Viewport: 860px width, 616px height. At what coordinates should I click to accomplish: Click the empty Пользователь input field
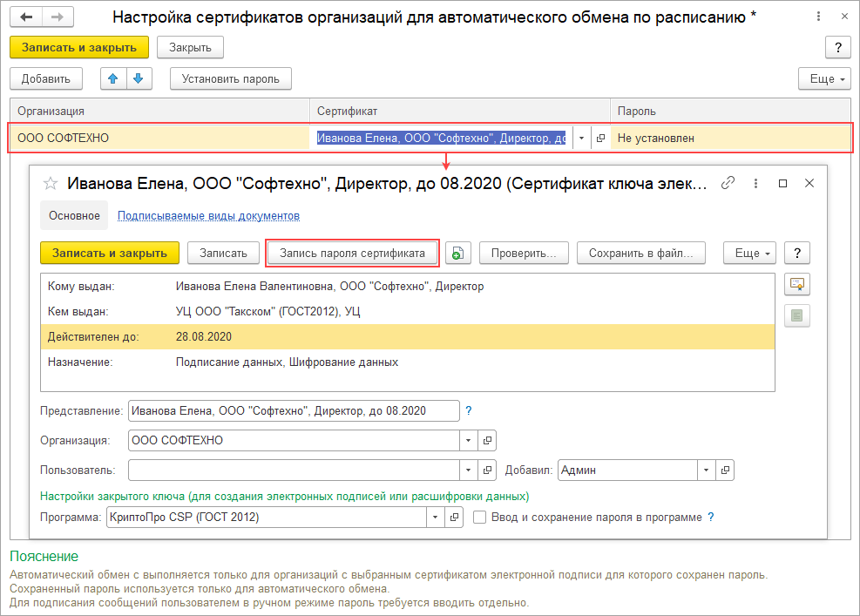(294, 470)
